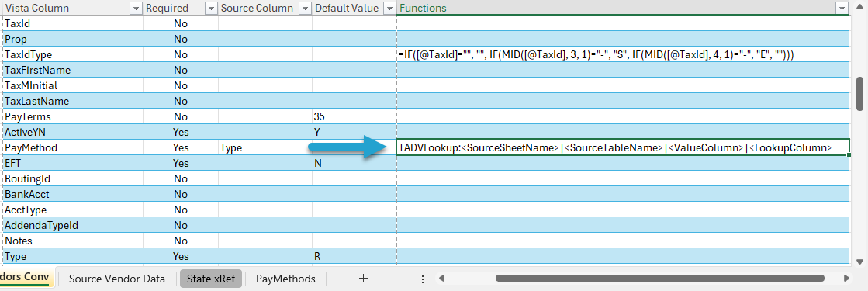Switch to the Source Vendor Data sheet tab
Viewport: 868px width, 291px height.
click(117, 279)
